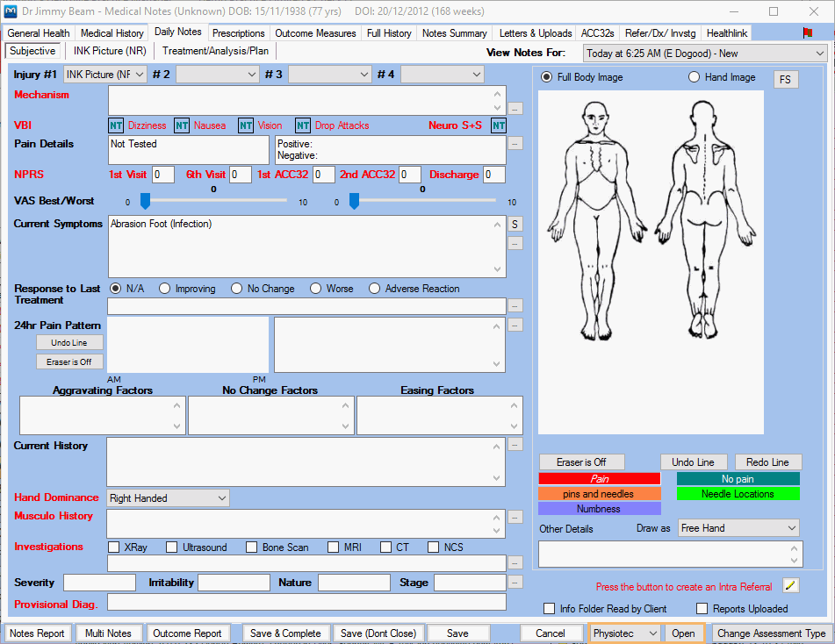Click the S button beside Current Symptoms
835x644 pixels.
515,224
